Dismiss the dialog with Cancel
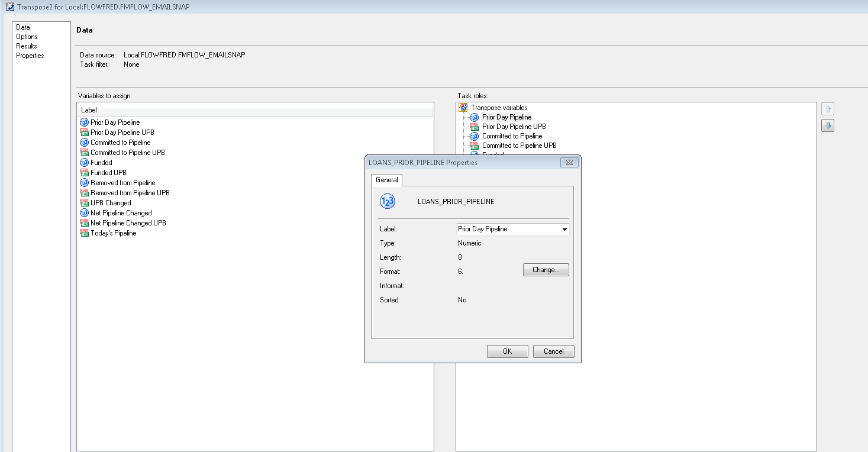The image size is (868, 452). [x=553, y=351]
